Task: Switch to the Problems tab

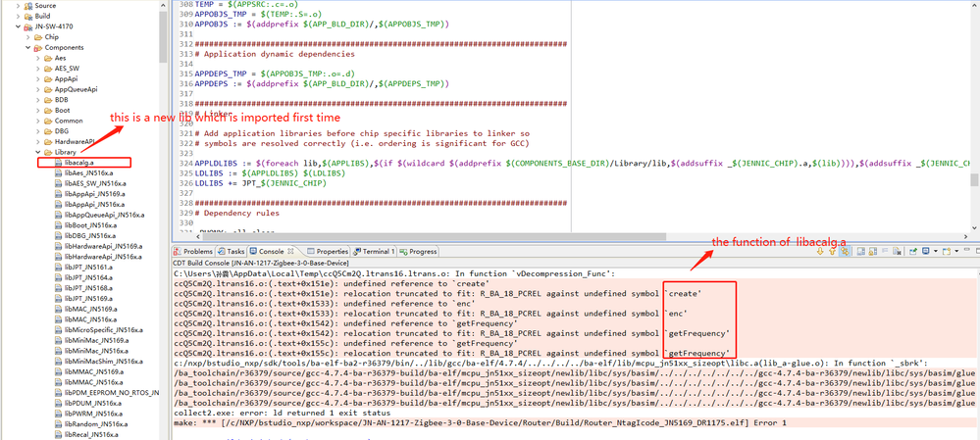Action: [x=194, y=252]
